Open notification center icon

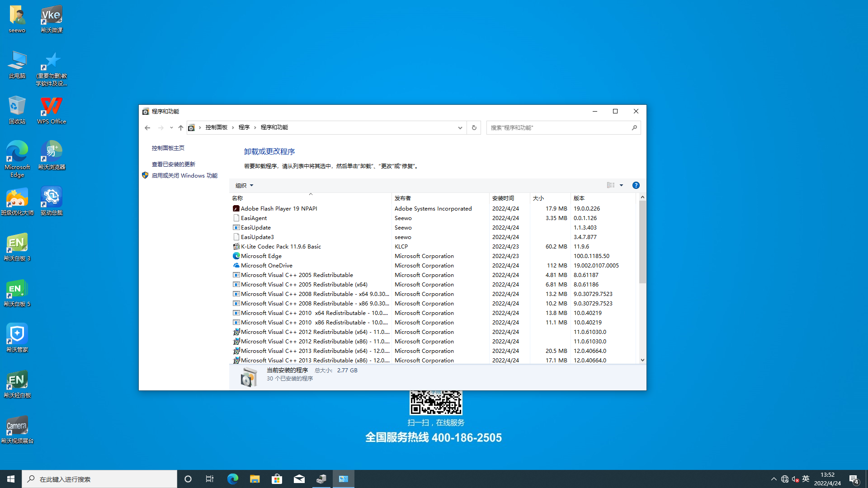coord(854,479)
